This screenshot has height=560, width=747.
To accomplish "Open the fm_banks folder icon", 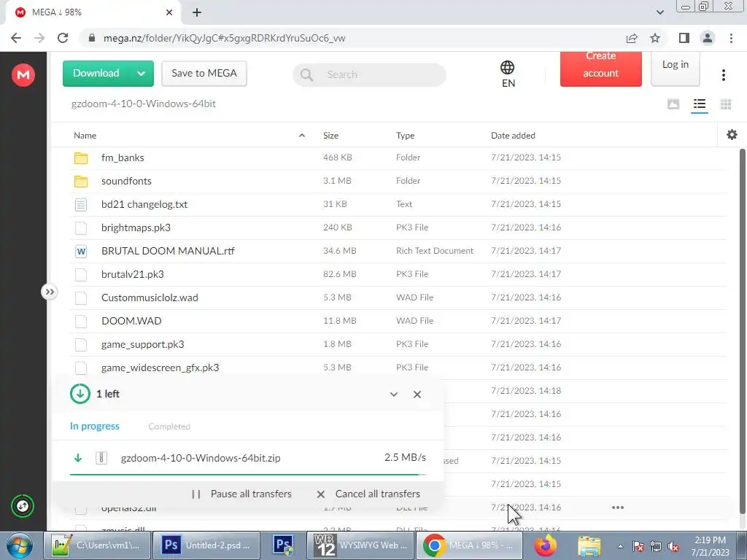I will 81,157.
